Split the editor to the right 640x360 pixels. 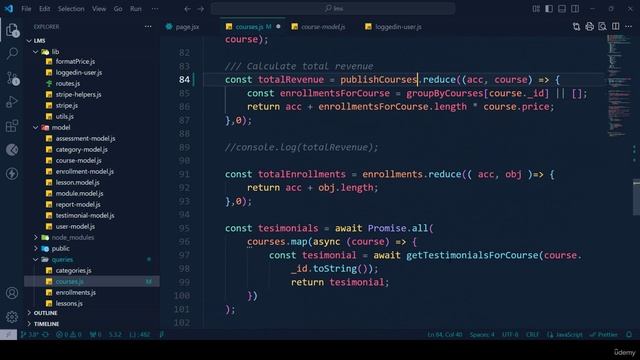(x=616, y=27)
